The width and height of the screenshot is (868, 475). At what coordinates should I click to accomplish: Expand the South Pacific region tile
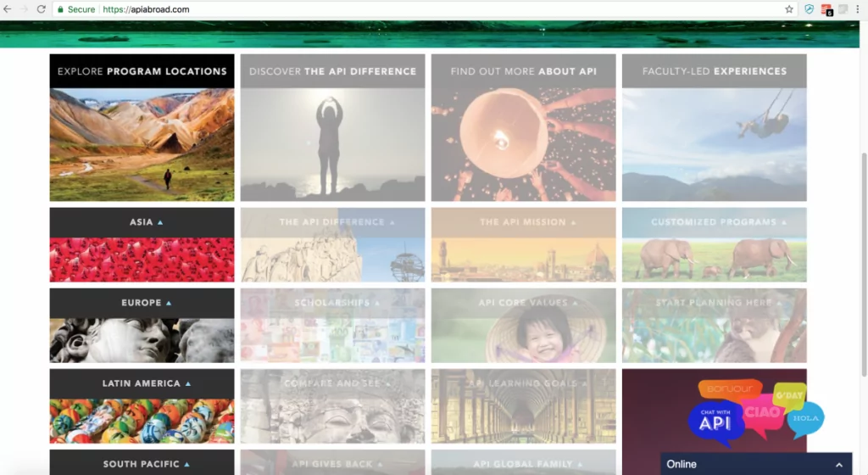[142, 463]
